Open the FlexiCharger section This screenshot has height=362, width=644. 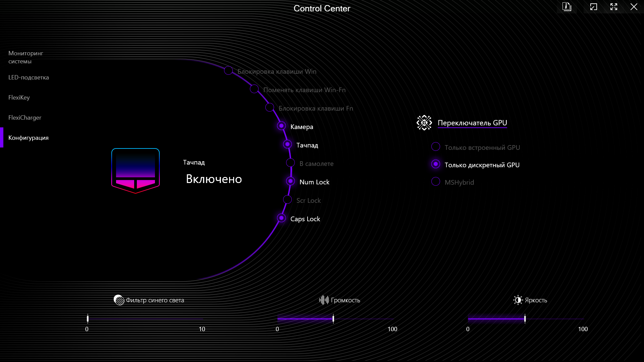pos(25,118)
